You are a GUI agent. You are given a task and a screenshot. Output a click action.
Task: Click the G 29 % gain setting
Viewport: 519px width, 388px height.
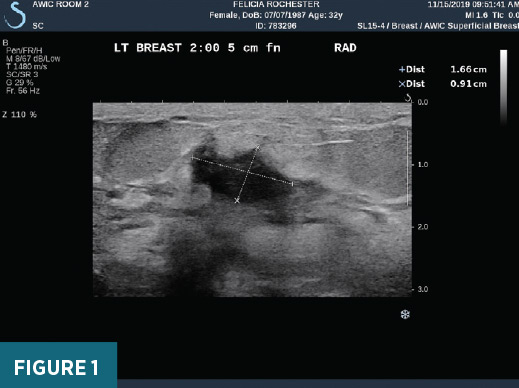click(20, 83)
